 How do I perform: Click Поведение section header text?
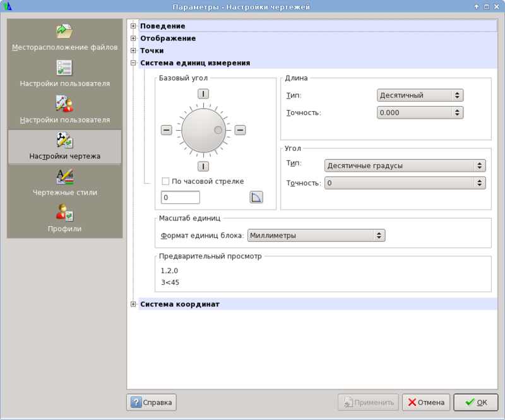[163, 26]
